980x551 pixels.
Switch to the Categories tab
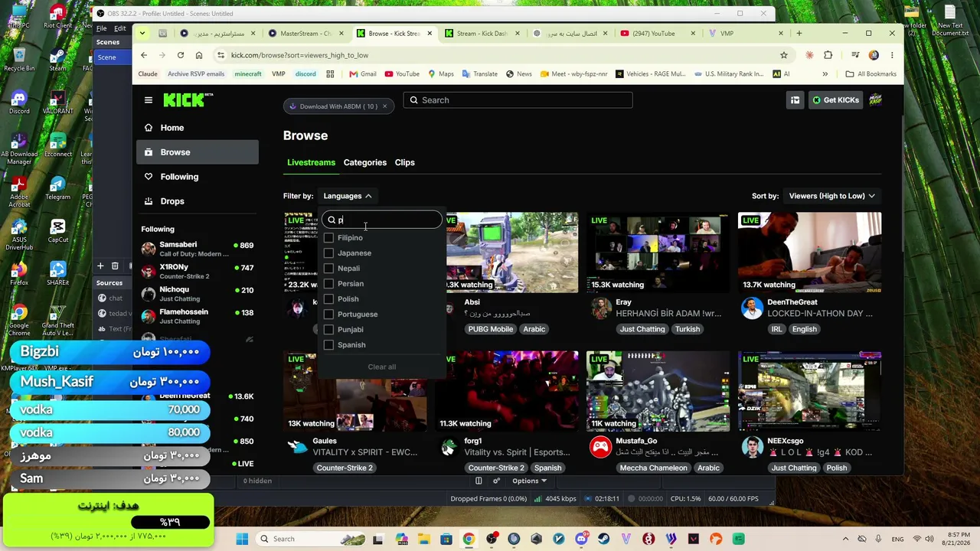pos(365,162)
